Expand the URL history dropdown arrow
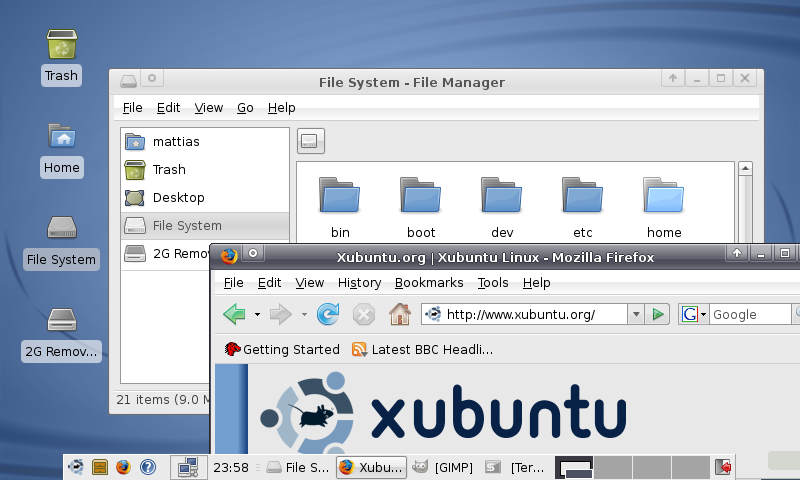800x480 pixels. click(636, 314)
